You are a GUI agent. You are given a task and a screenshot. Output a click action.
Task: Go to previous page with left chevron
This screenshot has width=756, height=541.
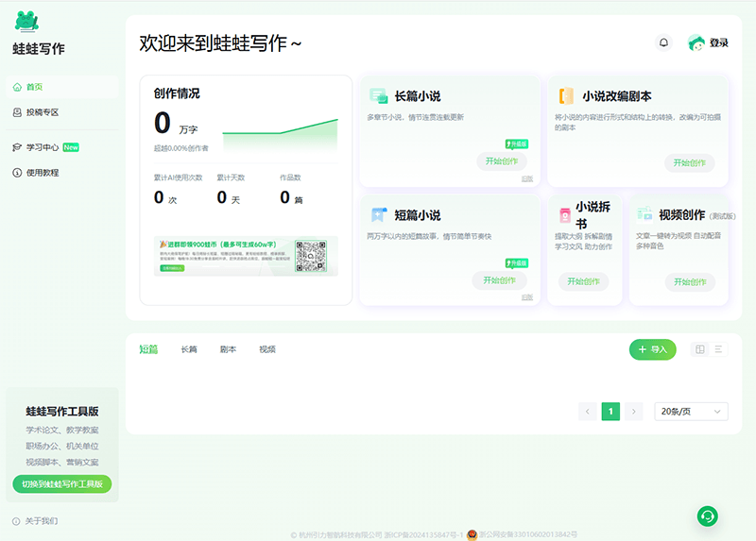588,412
